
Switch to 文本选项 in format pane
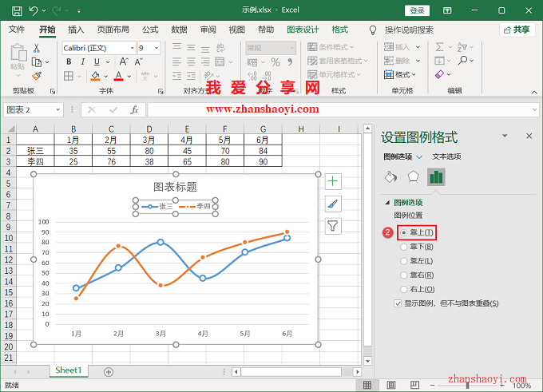446,156
